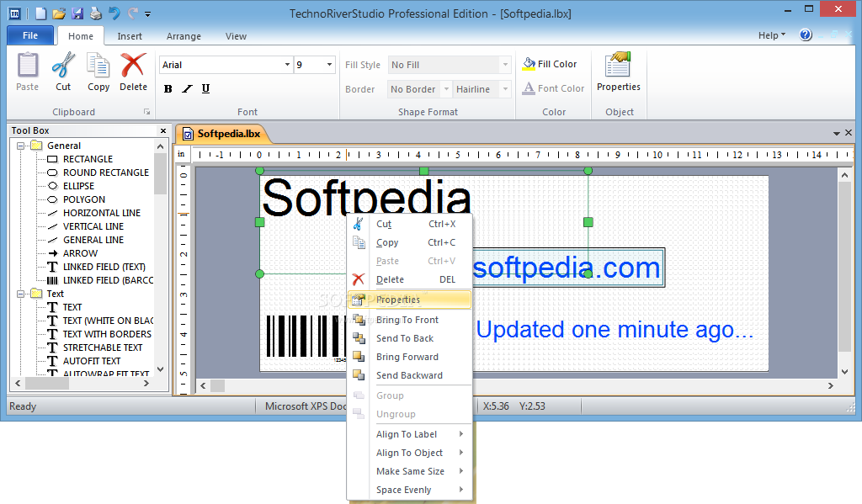The height and width of the screenshot is (504, 862).
Task: Expand the Clipboard group dialog launcher
Action: point(146,112)
